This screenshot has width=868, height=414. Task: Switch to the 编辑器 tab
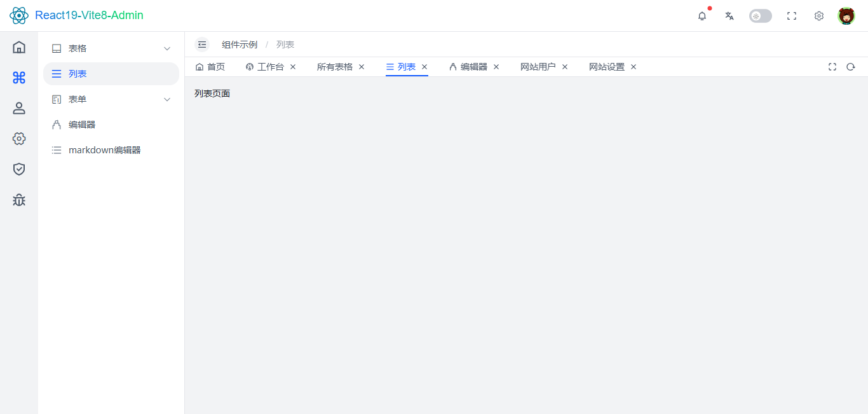point(468,67)
